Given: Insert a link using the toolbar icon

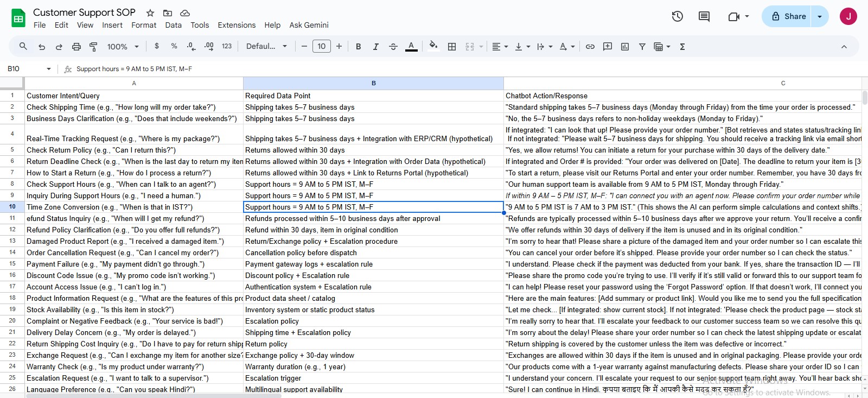Looking at the screenshot, I should tap(590, 47).
